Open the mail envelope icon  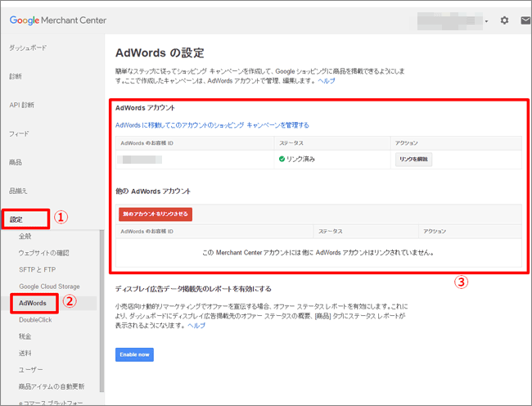[x=525, y=20]
